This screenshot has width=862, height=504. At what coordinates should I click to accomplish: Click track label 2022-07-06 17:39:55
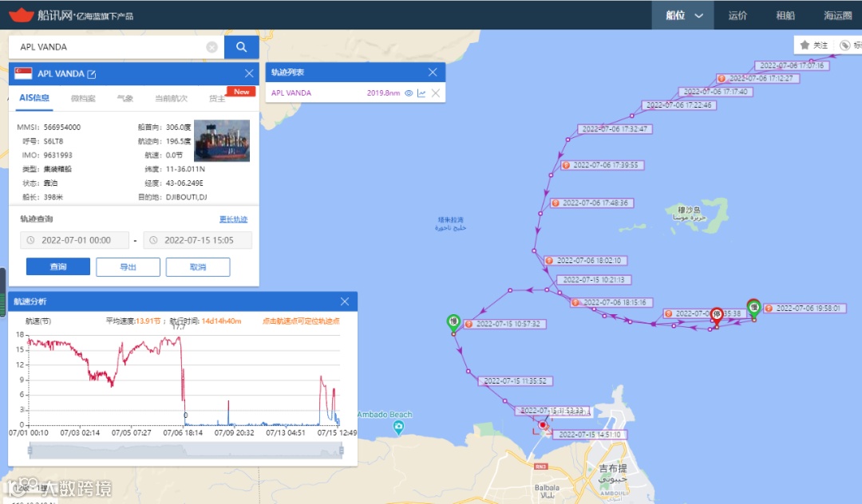point(603,165)
